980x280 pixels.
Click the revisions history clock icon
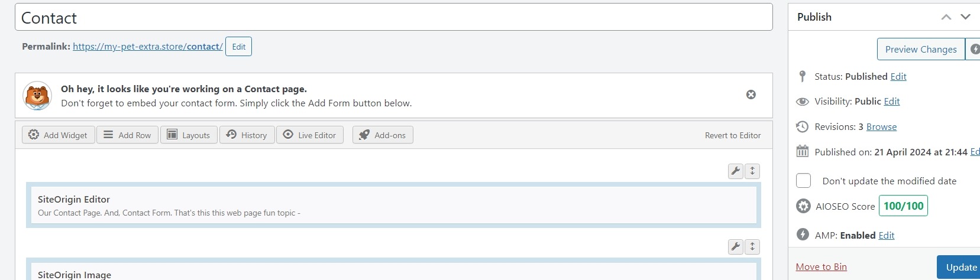point(803,126)
